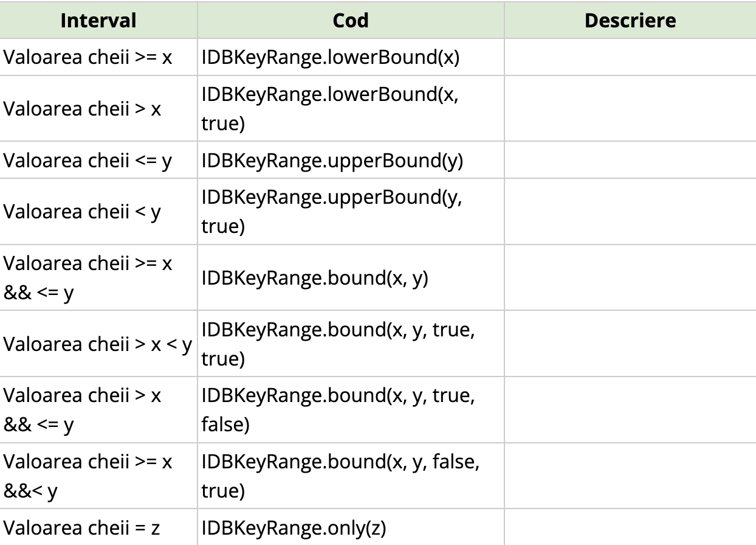The image size is (756, 545).
Task: Click the Descriere column header
Action: (630, 20)
